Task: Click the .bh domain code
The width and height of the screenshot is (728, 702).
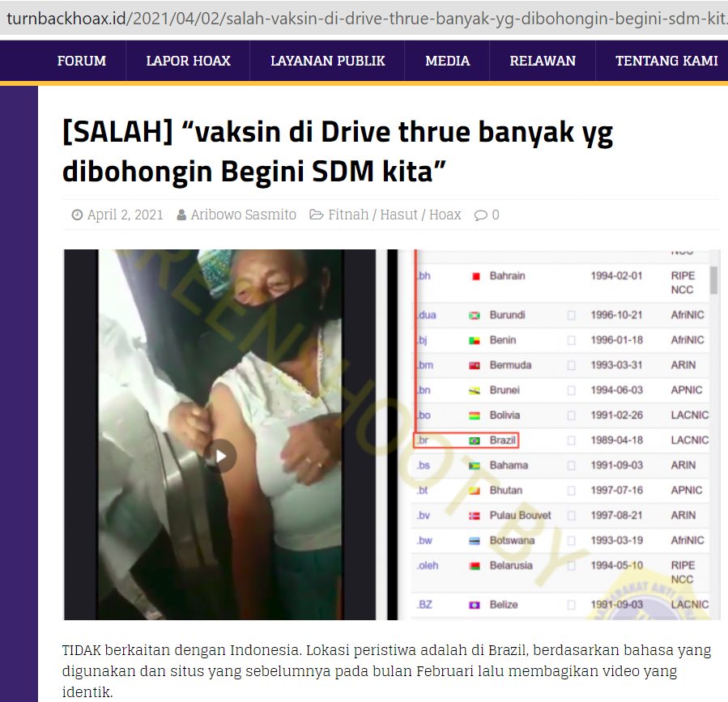Action: click(x=424, y=276)
